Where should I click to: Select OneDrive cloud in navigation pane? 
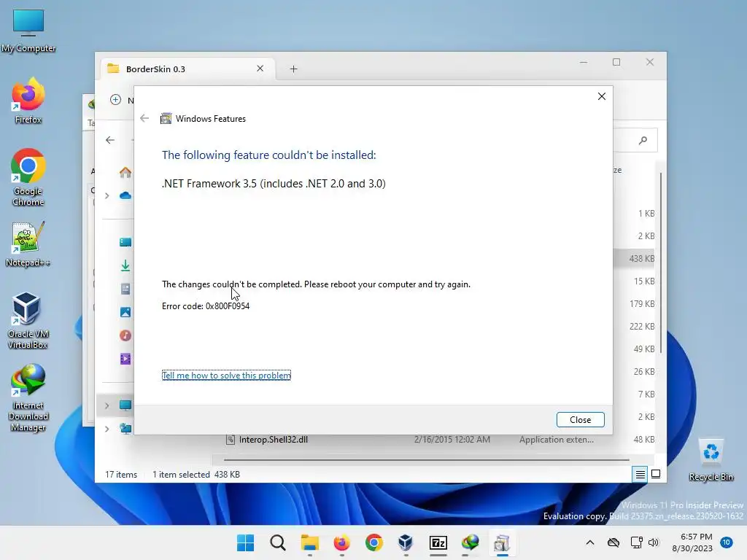click(125, 195)
